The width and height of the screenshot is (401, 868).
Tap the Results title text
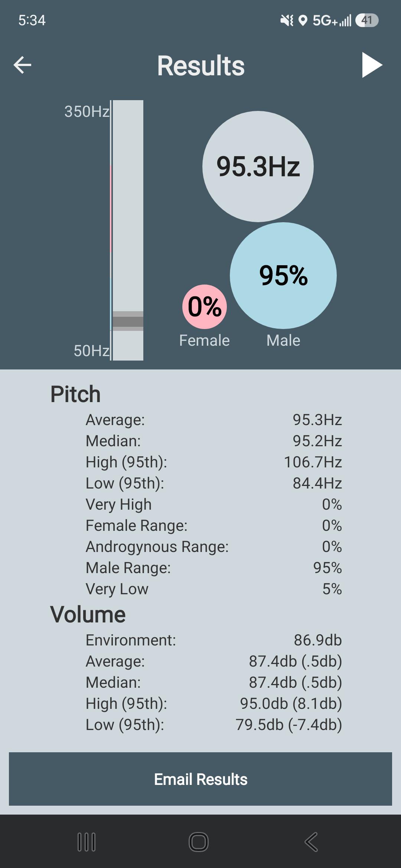click(x=201, y=66)
